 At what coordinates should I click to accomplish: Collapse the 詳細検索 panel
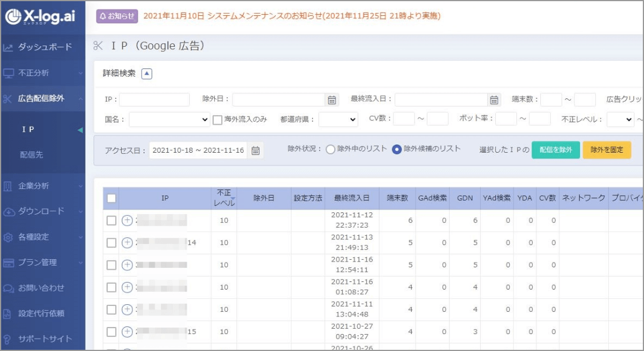[x=147, y=74]
